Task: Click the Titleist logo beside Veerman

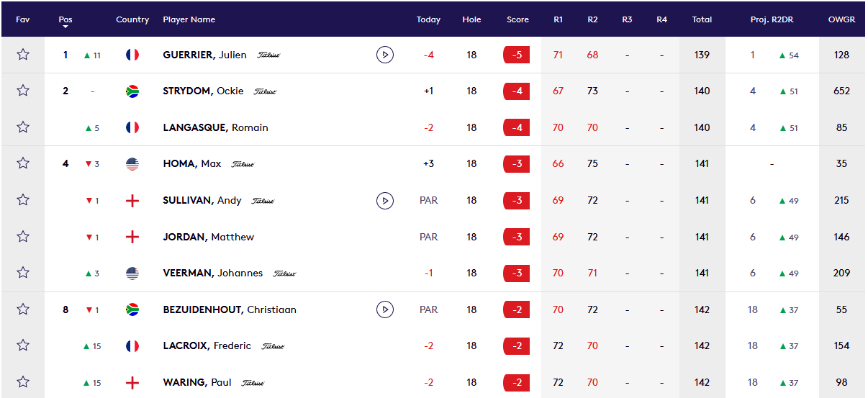Action: pyautogui.click(x=284, y=273)
